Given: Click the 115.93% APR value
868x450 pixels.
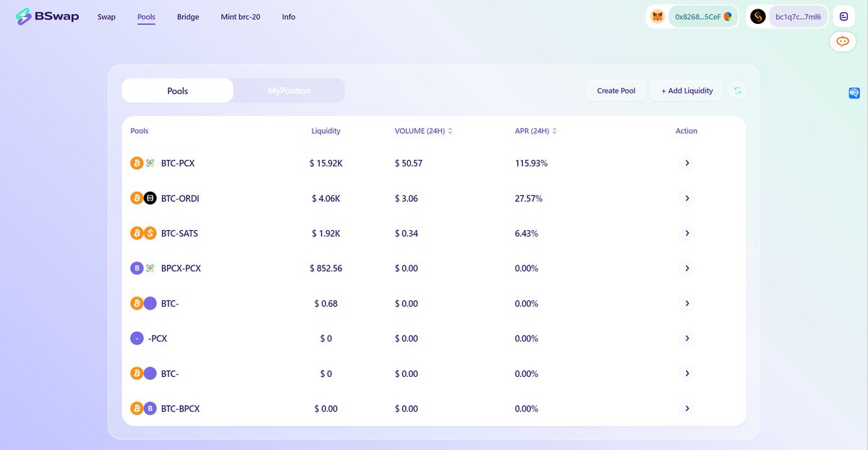Looking at the screenshot, I should click(x=531, y=164).
